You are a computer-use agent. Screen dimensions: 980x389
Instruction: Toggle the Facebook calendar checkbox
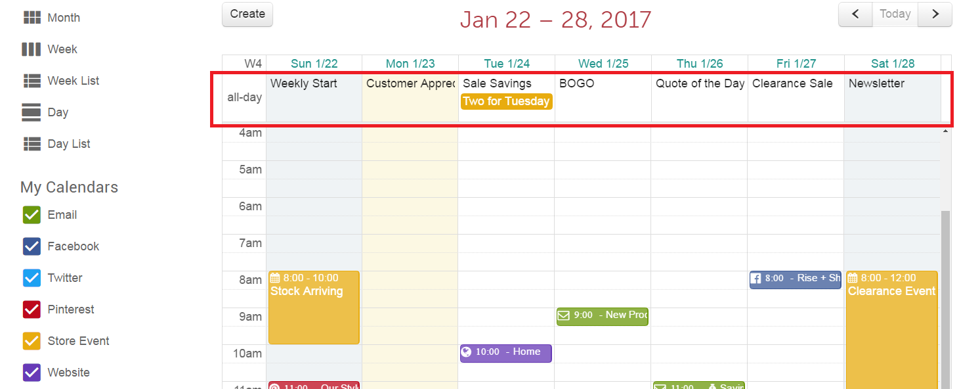click(32, 246)
